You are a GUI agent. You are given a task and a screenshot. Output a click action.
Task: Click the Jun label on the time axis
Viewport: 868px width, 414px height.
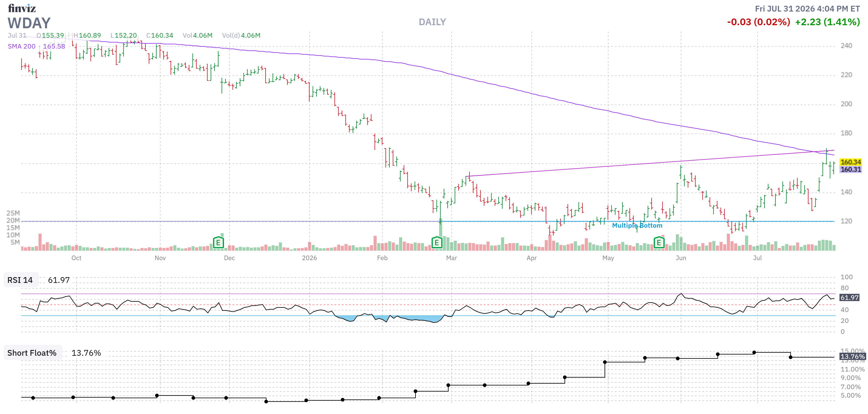tap(681, 258)
